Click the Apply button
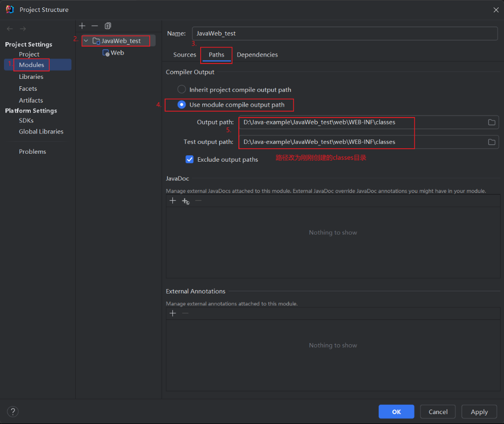 [479, 412]
